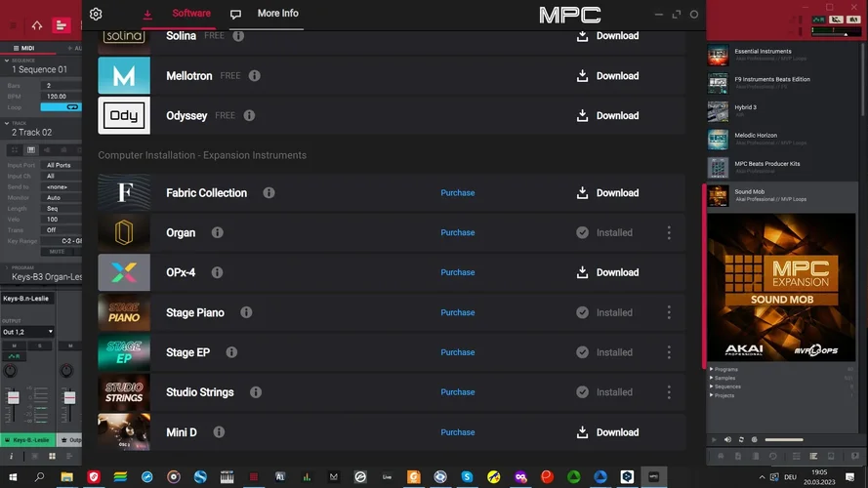Screen dimensions: 868x488
Task: Show info for Stage EP
Action: tap(231, 352)
